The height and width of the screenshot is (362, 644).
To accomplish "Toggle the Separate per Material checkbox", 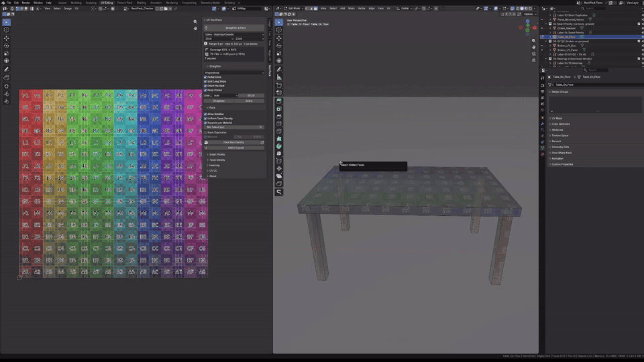I will click(x=205, y=123).
